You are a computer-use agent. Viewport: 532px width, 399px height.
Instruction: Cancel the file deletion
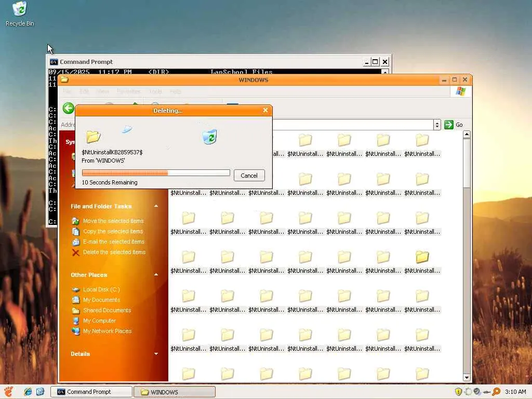point(249,176)
